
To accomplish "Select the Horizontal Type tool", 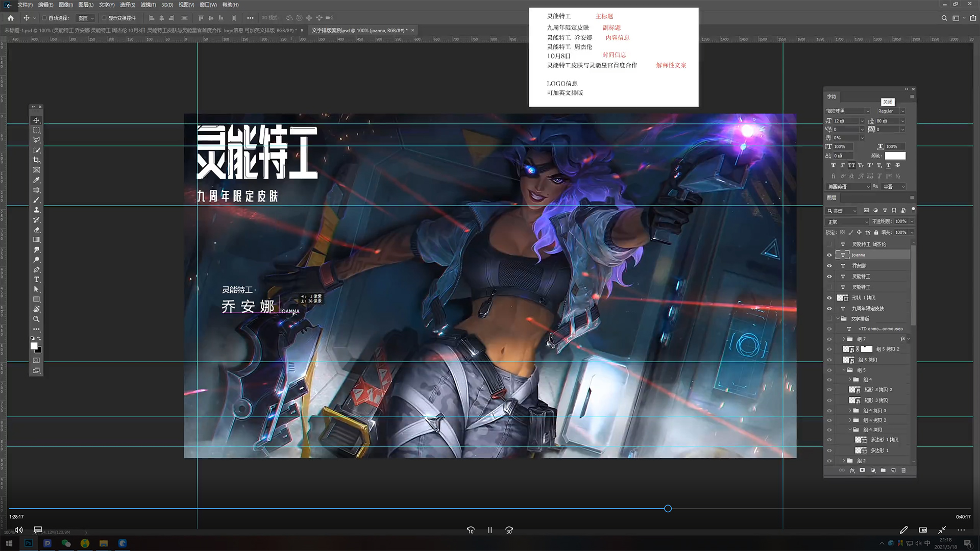I will [x=36, y=280].
